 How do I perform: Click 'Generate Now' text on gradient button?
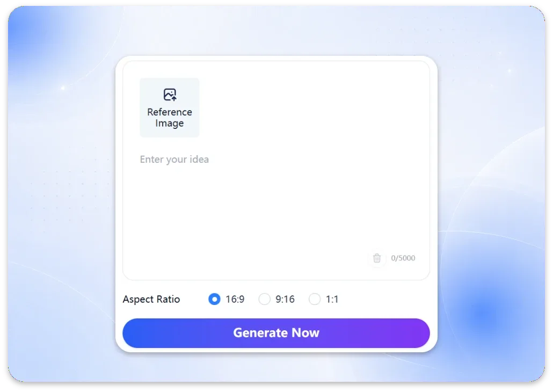pos(276,333)
